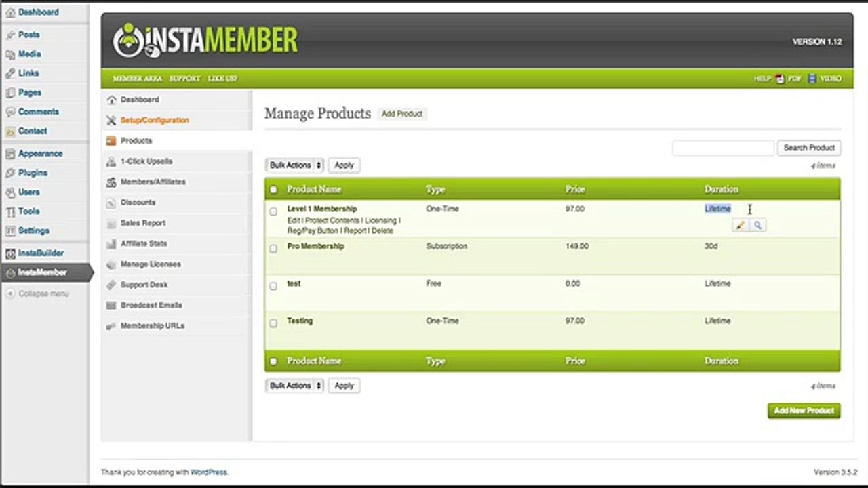Open the PDF help icon

click(780, 79)
